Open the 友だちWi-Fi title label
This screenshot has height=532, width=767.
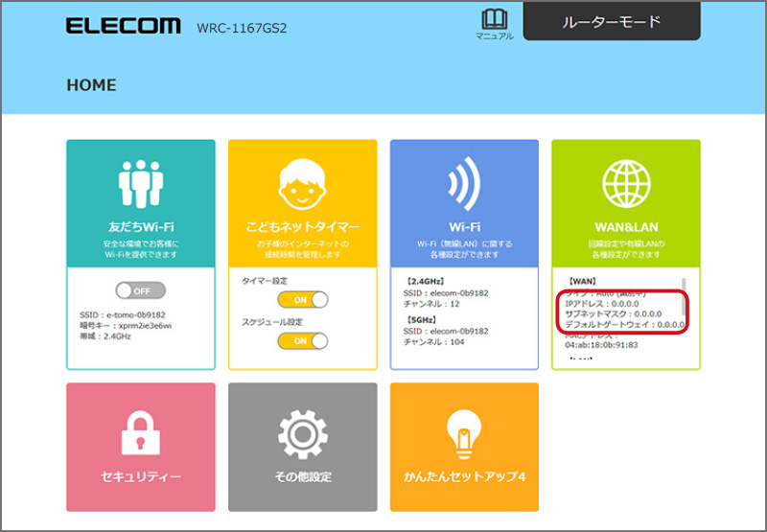point(141,227)
